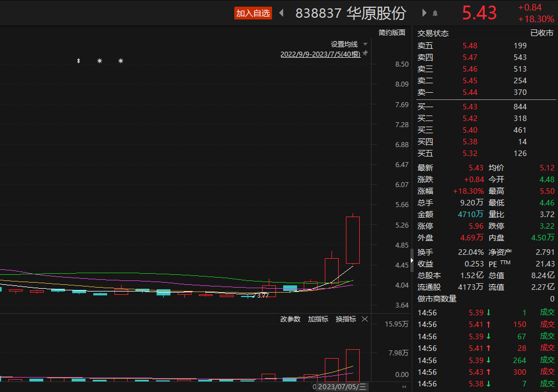Click the 最低 value 4.46

click(x=547, y=203)
